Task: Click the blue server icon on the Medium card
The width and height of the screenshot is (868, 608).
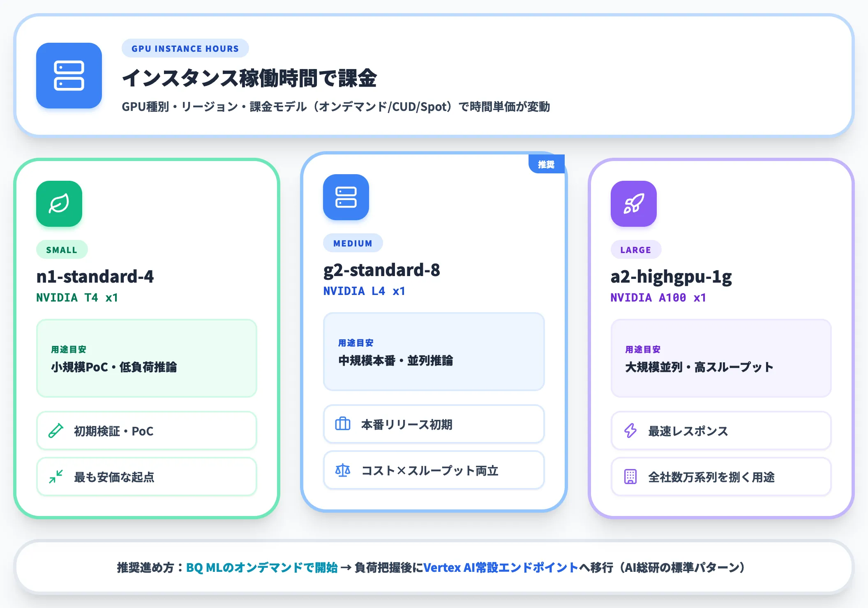Action: pos(346,197)
